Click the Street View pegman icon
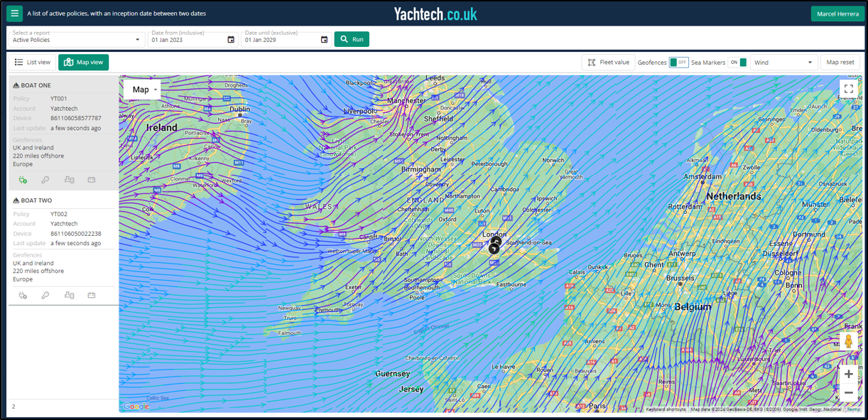The image size is (868, 420). pyautogui.click(x=848, y=342)
